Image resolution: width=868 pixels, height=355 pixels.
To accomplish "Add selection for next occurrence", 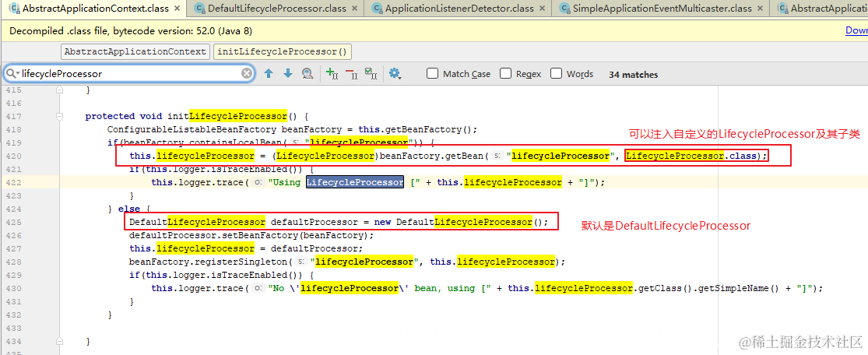I will pos(332,74).
